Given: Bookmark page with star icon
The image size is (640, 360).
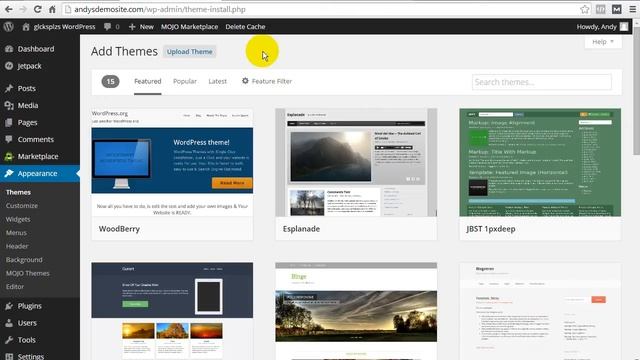Looking at the screenshot, I should (x=584, y=9).
